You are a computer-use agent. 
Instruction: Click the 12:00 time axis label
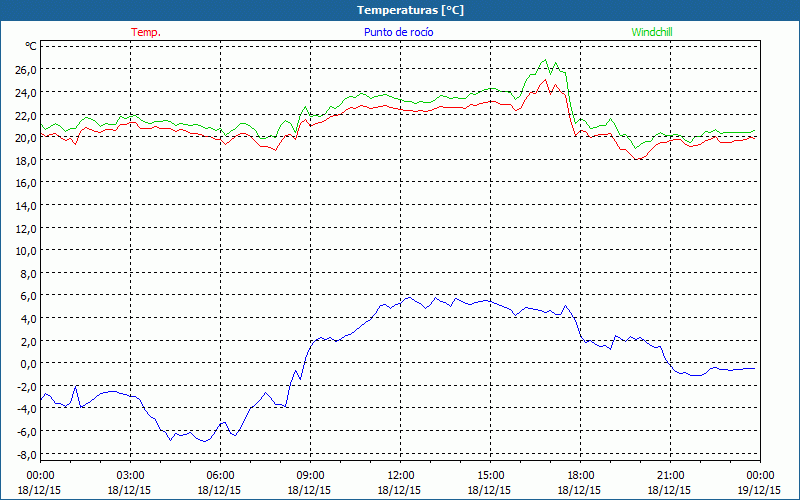point(401,476)
